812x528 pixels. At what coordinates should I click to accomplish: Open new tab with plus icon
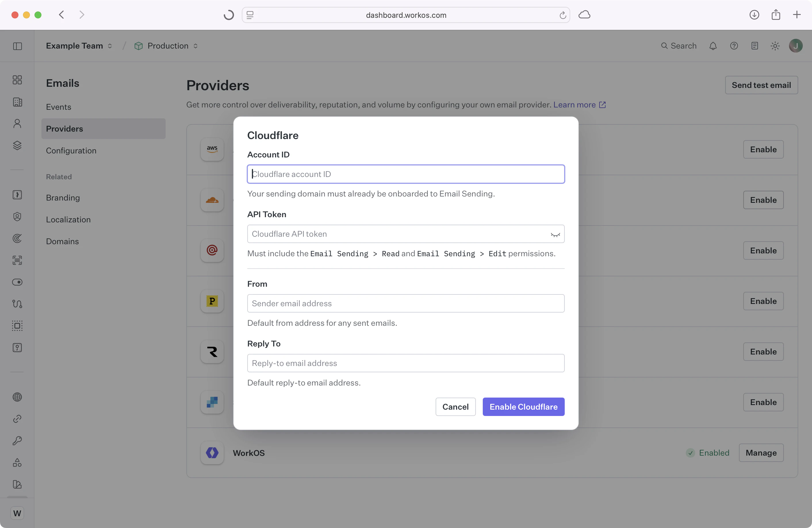click(x=797, y=15)
